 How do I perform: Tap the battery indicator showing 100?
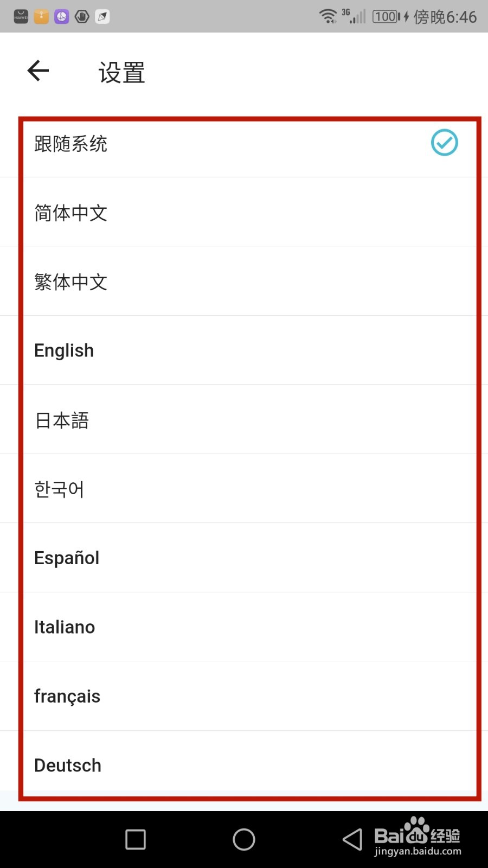(x=386, y=16)
